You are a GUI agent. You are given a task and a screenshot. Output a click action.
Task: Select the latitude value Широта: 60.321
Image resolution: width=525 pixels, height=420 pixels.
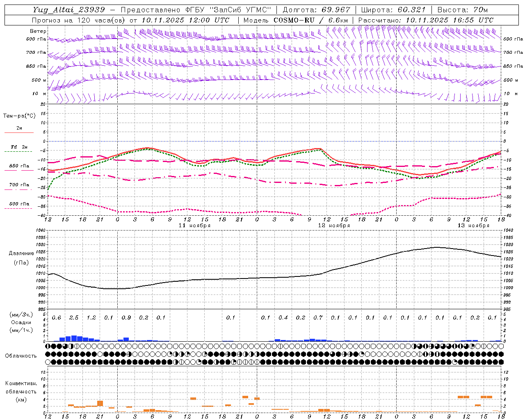pyautogui.click(x=393, y=10)
